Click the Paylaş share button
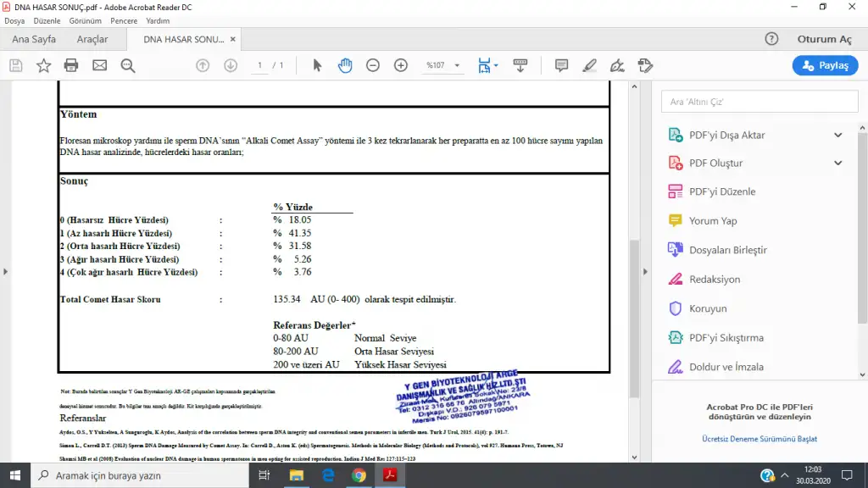 (x=825, y=65)
